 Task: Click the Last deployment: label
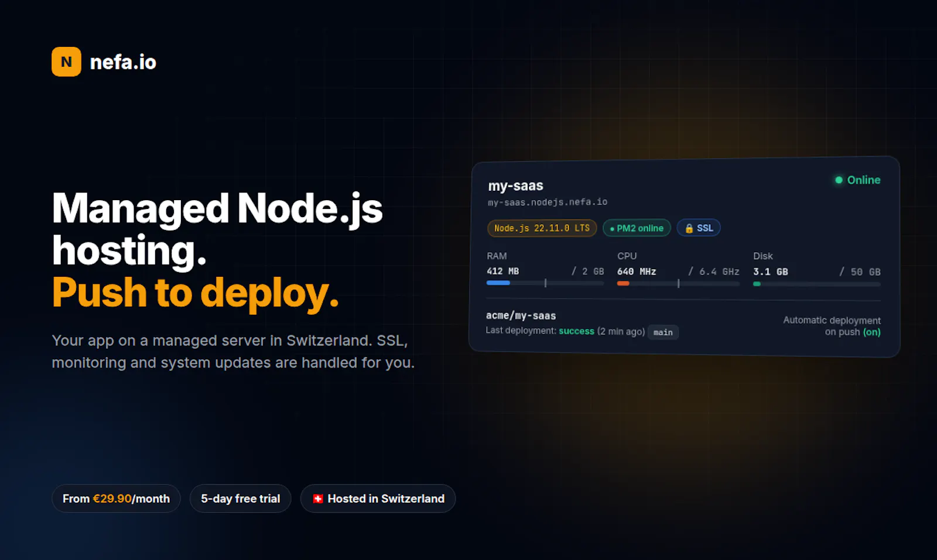point(521,331)
